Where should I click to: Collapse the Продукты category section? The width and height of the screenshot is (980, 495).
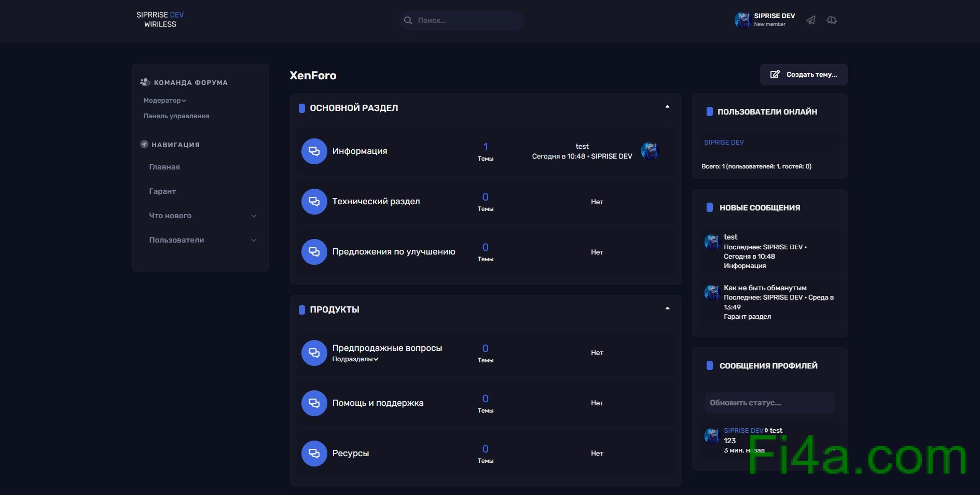click(x=667, y=309)
